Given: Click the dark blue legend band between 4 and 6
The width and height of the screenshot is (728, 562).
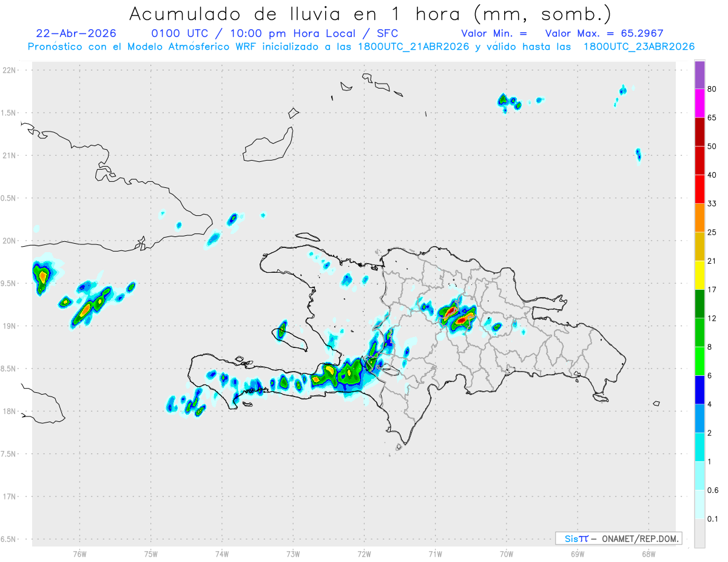Looking at the screenshot, I should tap(699, 390).
